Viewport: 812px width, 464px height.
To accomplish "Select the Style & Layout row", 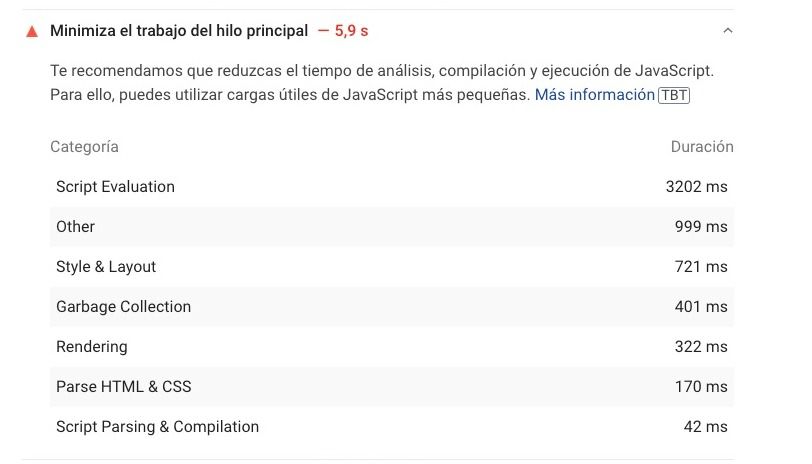I will (x=392, y=266).
